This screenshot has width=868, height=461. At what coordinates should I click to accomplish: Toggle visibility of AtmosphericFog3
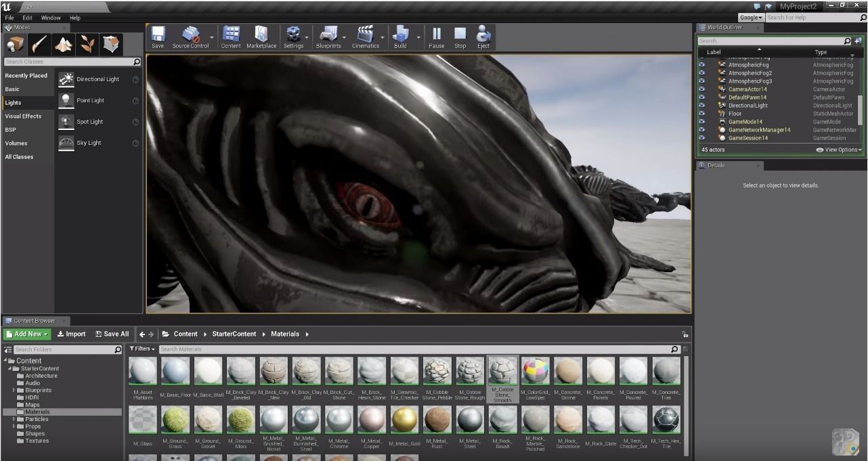coord(701,81)
